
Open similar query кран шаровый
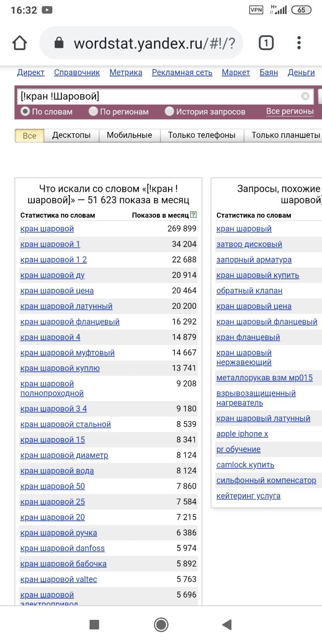coord(244,229)
